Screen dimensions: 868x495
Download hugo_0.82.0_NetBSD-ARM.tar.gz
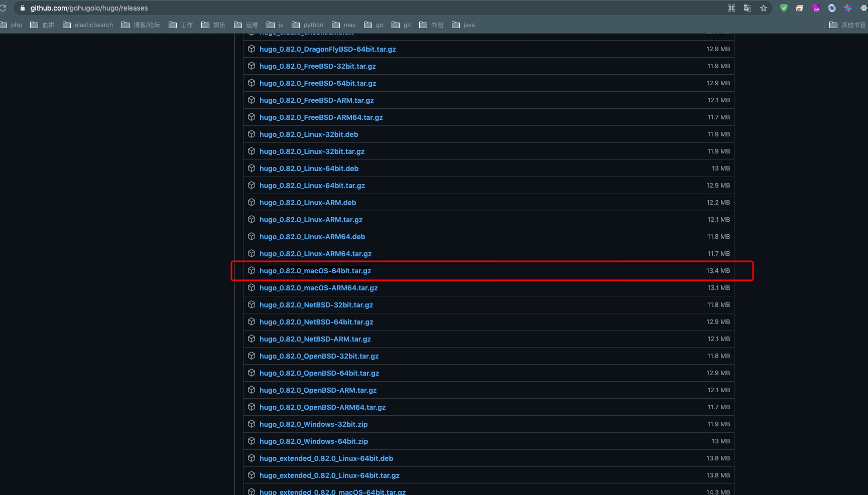coord(315,339)
